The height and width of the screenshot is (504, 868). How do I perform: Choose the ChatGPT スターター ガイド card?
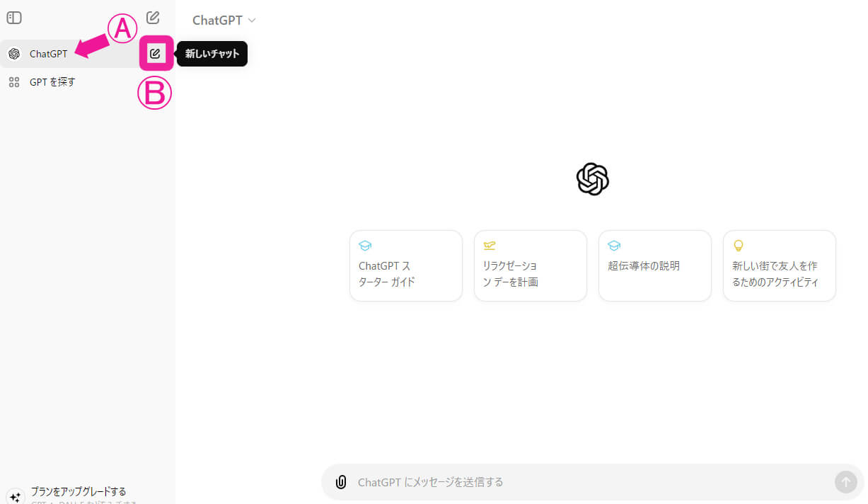(406, 265)
